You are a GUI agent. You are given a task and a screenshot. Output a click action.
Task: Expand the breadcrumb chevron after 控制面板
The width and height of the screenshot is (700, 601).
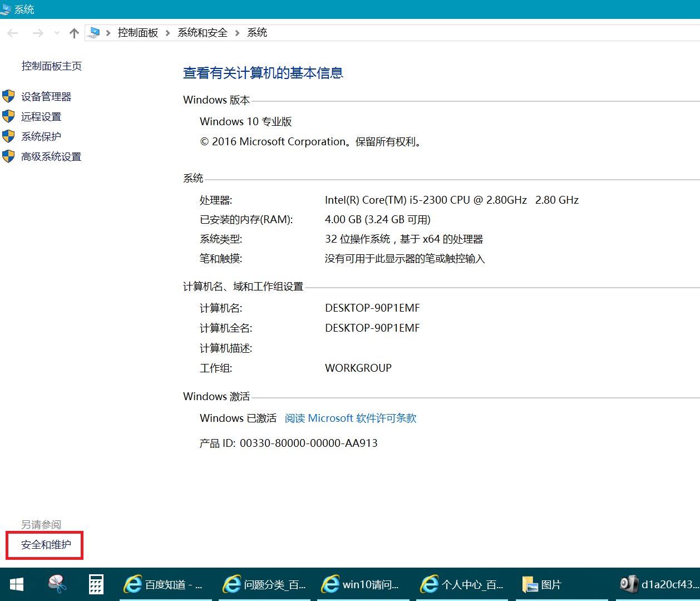click(x=166, y=33)
